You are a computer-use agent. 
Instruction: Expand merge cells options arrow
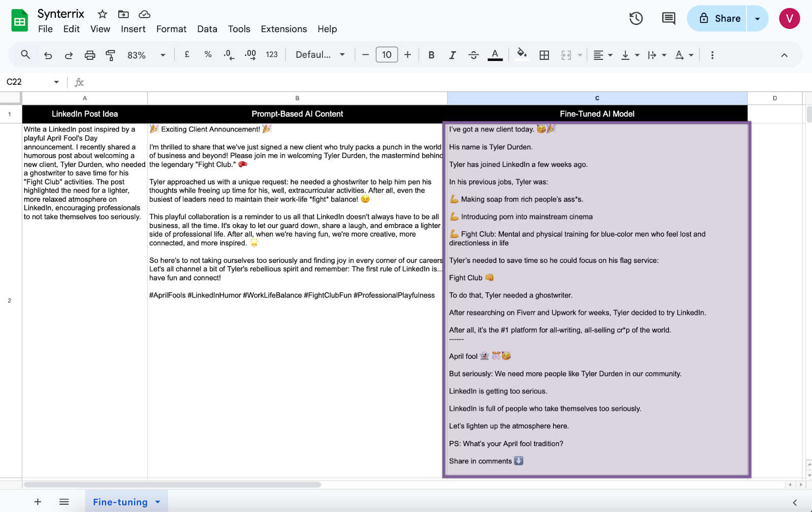[x=580, y=55]
